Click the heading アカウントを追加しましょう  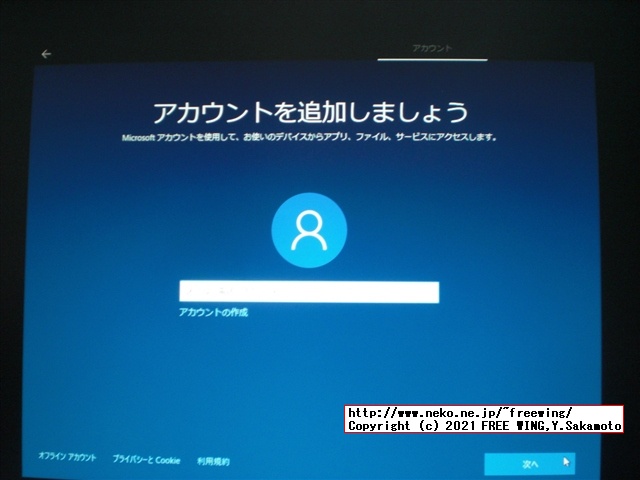click(x=311, y=112)
